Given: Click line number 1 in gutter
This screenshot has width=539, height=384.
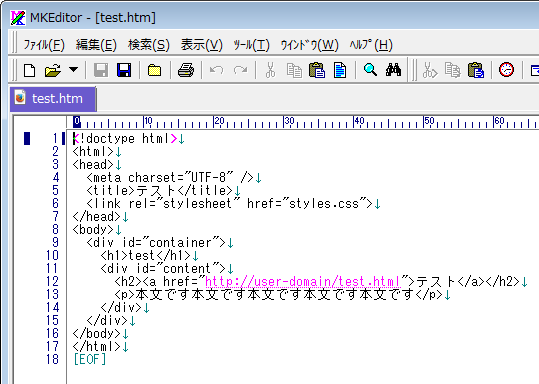Looking at the screenshot, I should click(x=55, y=139).
